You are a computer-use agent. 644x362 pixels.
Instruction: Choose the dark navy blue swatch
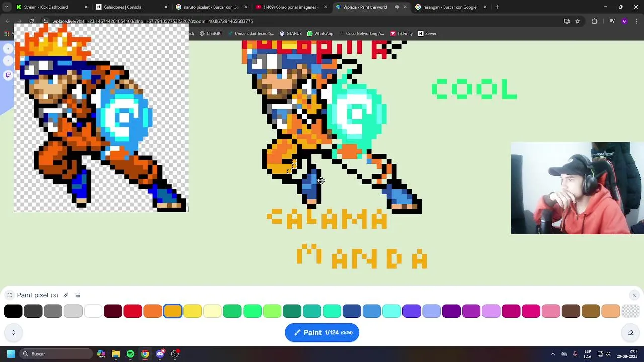click(352, 311)
